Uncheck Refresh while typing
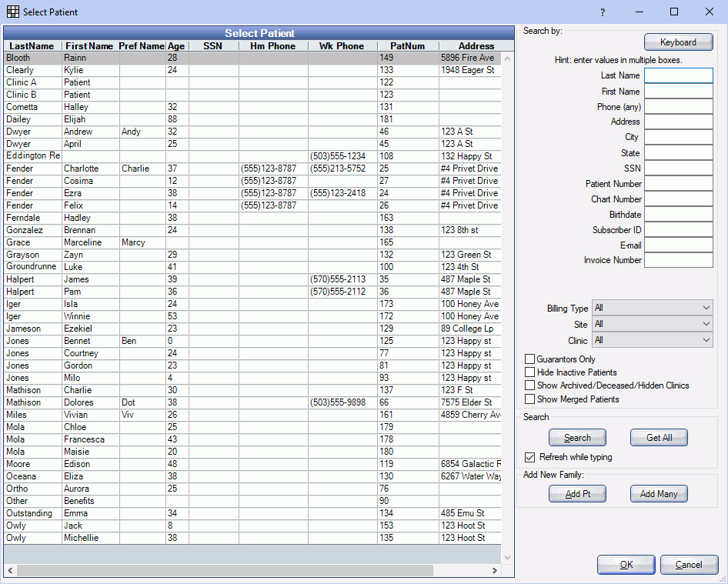 [x=529, y=457]
